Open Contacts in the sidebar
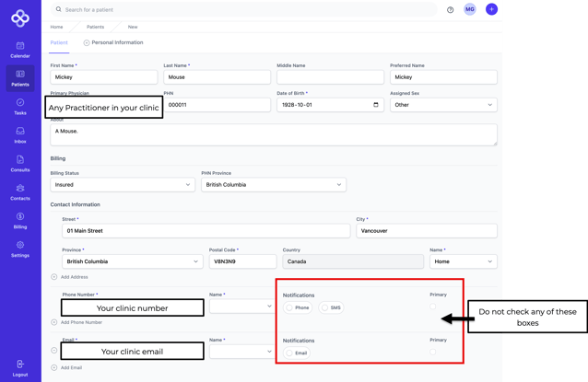 [19, 191]
